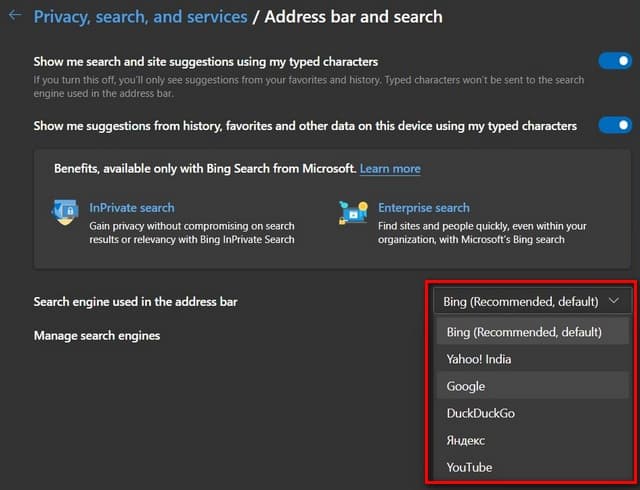Open the Learn more link
This screenshot has width=640, height=490.
390,169
